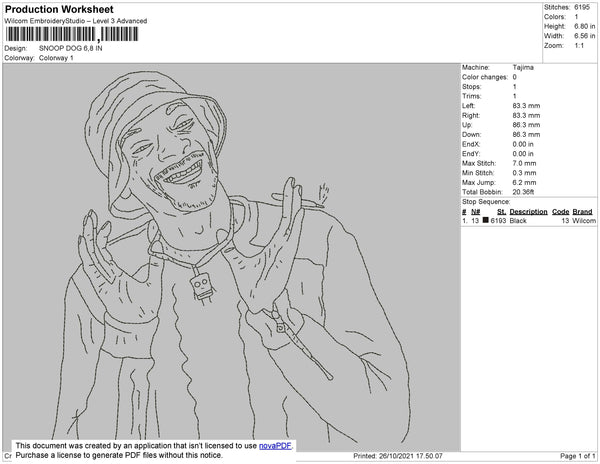Click the novaPDF hyperlink

(x=275, y=446)
